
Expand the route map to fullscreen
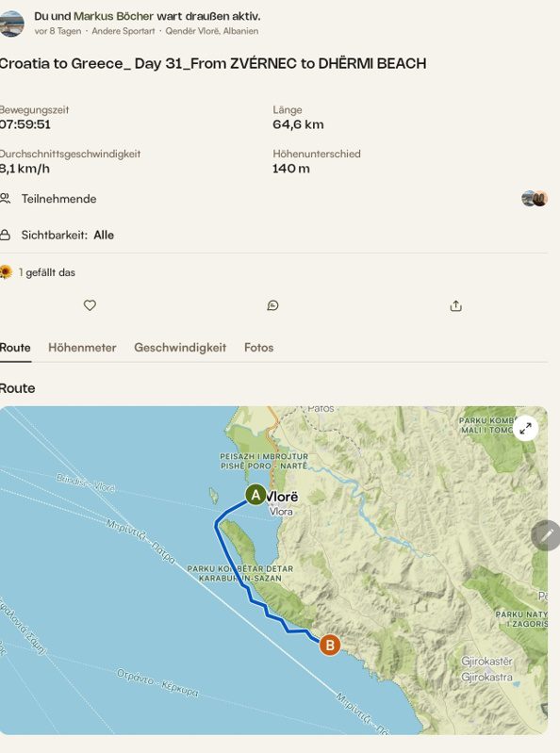pos(525,428)
